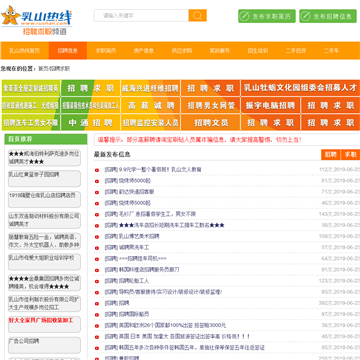
Task: Open the 招聘男女网管 banner
Action: pyautogui.click(x=211, y=106)
